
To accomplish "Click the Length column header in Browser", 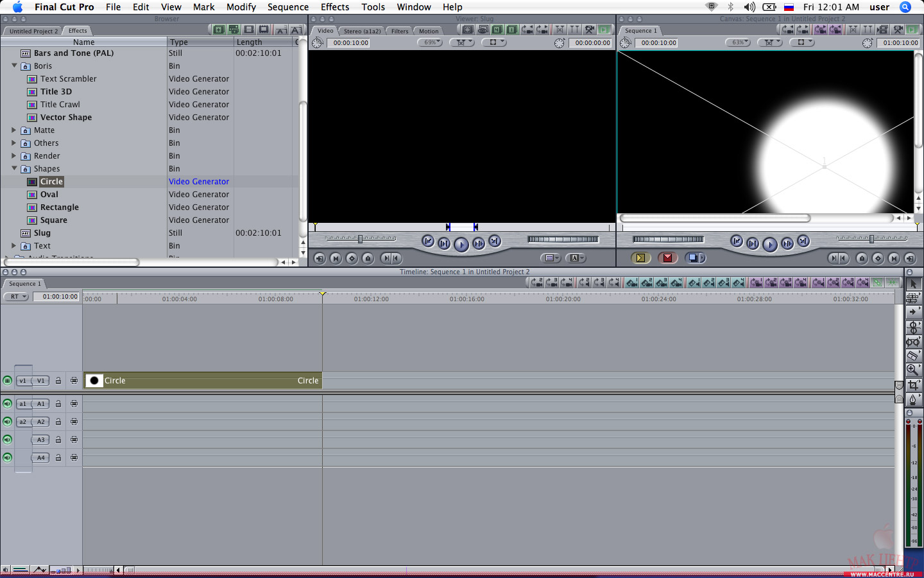I will tap(263, 42).
